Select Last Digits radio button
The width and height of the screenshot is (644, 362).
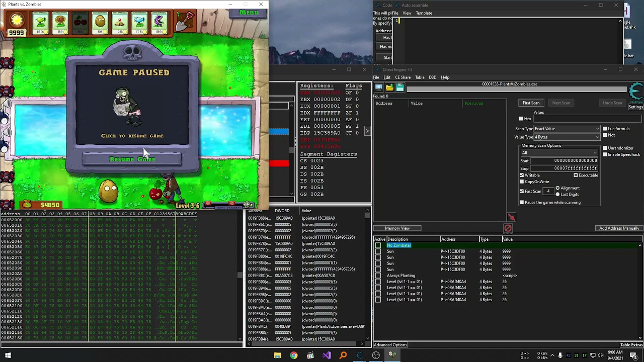coord(557,195)
